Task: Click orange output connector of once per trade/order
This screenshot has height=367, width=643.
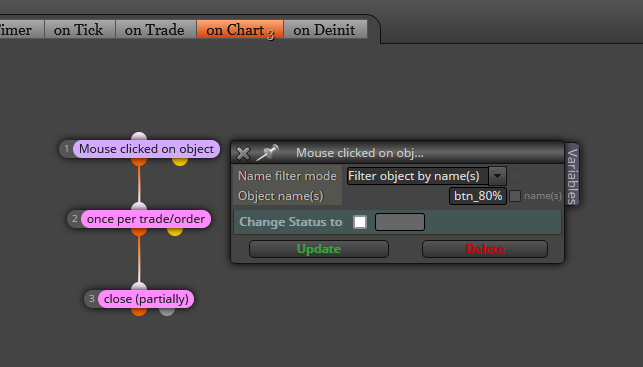Action: tap(139, 231)
